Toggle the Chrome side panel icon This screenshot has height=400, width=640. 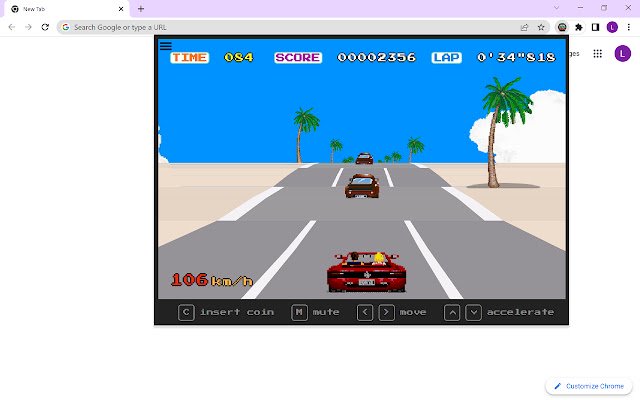pos(596,27)
